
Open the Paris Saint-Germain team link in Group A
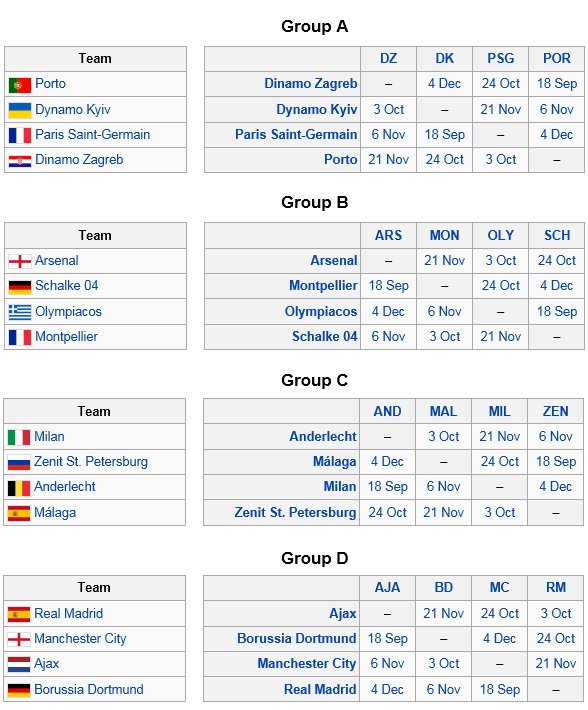point(92,134)
